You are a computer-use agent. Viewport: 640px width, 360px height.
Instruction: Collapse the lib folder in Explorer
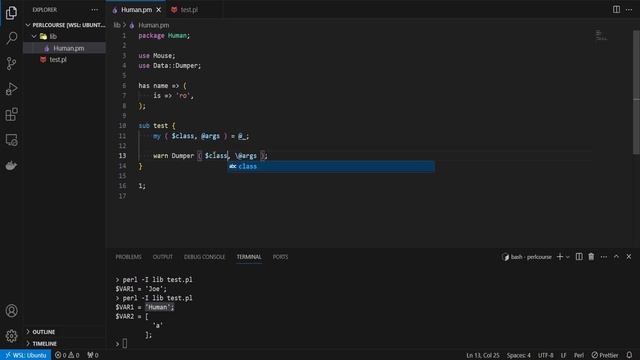point(65,36)
